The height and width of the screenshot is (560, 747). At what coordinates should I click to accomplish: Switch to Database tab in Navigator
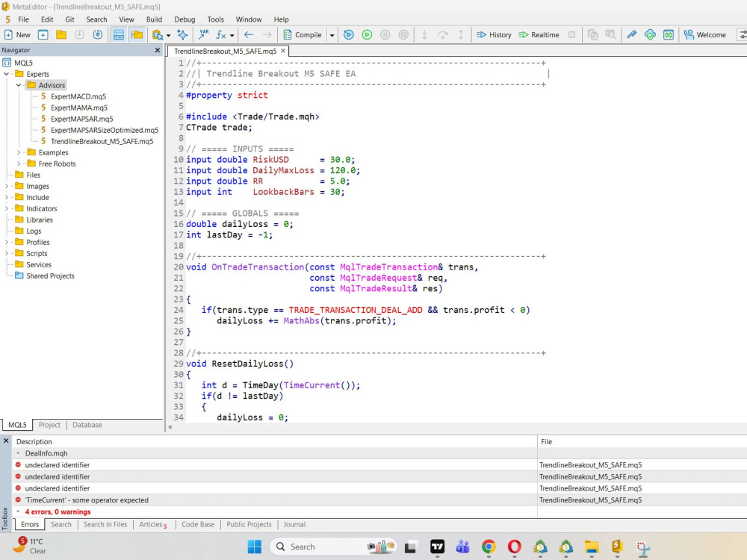click(x=87, y=425)
